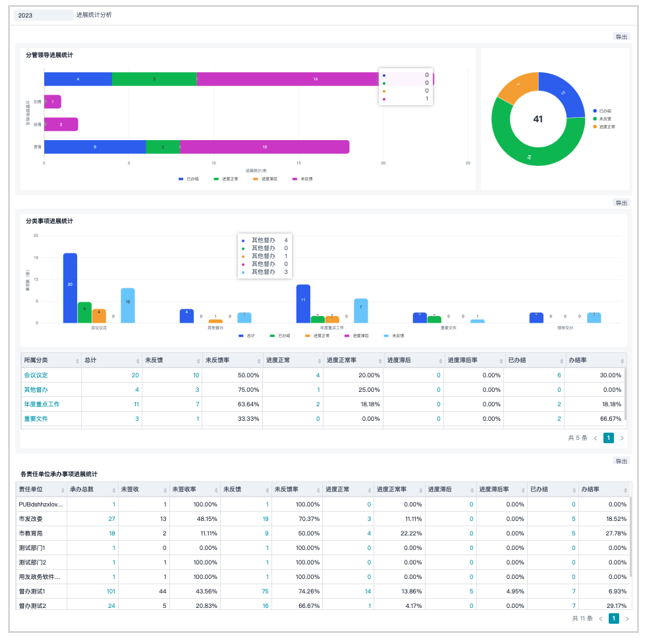The height and width of the screenshot is (643, 649).
Task: Export the 分管领导进展统计 section
Action: [621, 37]
